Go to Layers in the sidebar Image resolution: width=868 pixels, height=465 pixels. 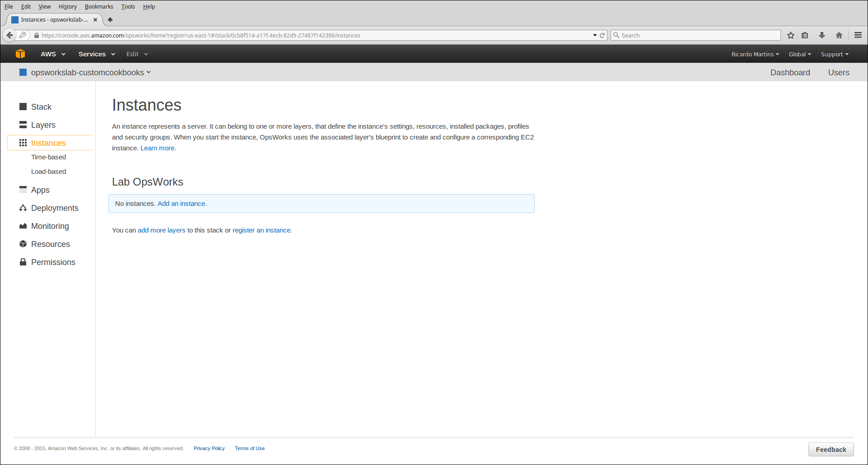click(43, 125)
